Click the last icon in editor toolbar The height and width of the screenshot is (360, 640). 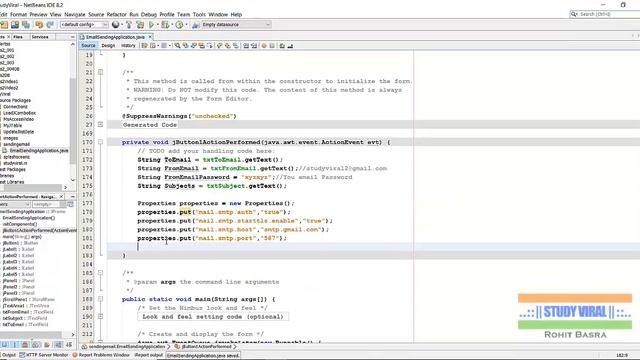click(x=290, y=46)
